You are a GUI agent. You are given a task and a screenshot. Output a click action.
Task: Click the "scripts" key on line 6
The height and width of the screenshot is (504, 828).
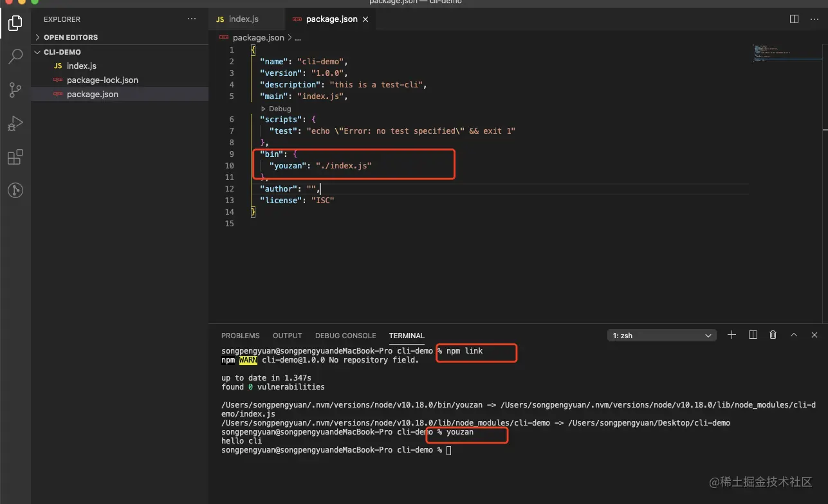click(x=281, y=120)
